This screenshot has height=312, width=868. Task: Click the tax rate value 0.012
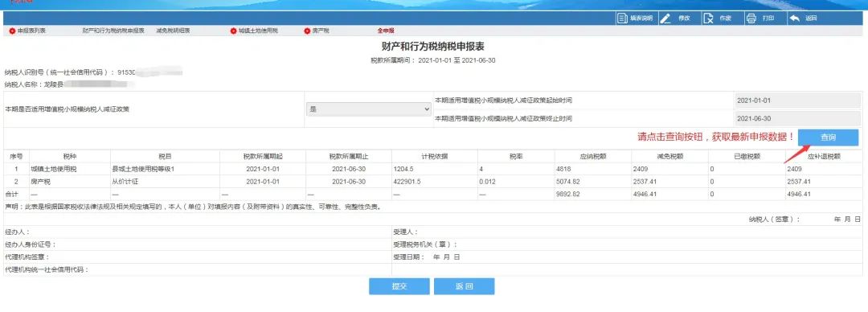(488, 182)
